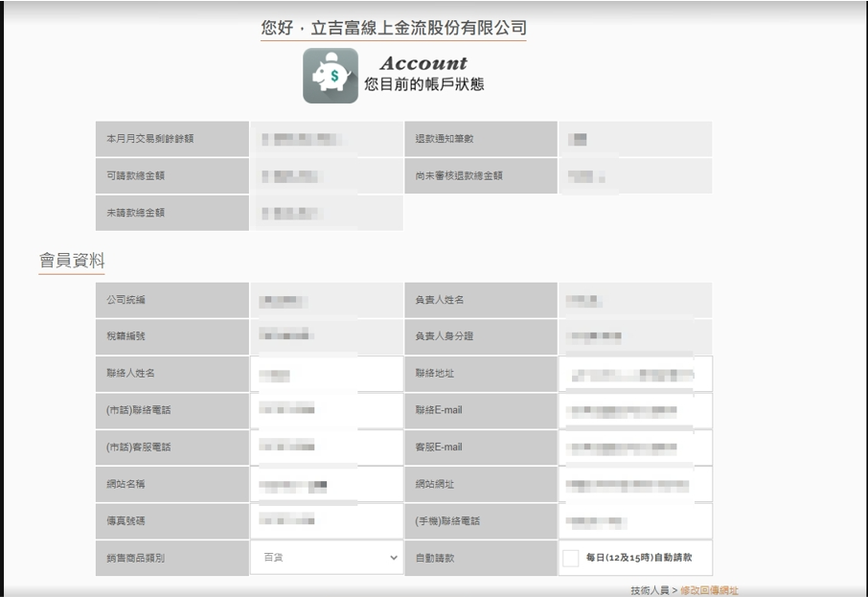868x597 pixels.
Task: Enable 每日(12及15時)自動請款 checkbox
Action: (570, 558)
